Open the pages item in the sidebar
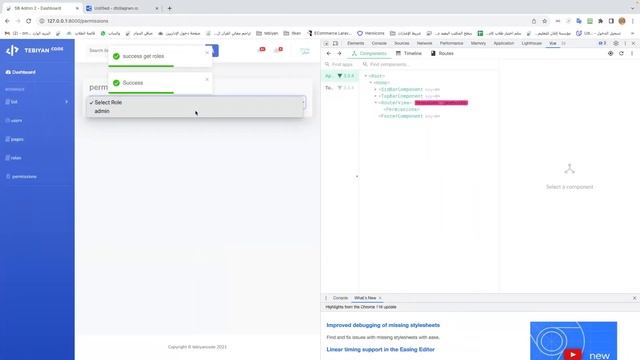This screenshot has height=360, width=640. [14, 139]
